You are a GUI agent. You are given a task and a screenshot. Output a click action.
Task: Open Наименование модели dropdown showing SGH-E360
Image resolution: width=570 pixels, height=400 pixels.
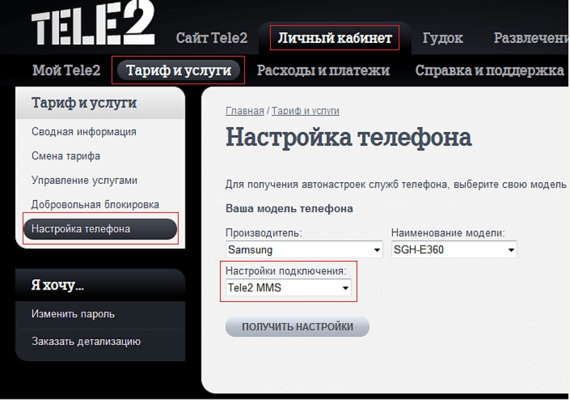pos(454,249)
